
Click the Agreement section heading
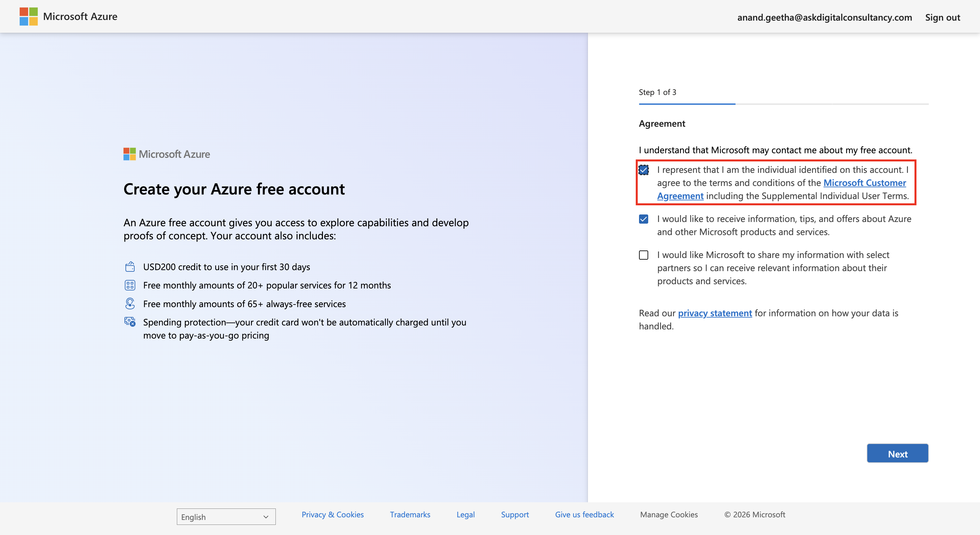(x=662, y=123)
